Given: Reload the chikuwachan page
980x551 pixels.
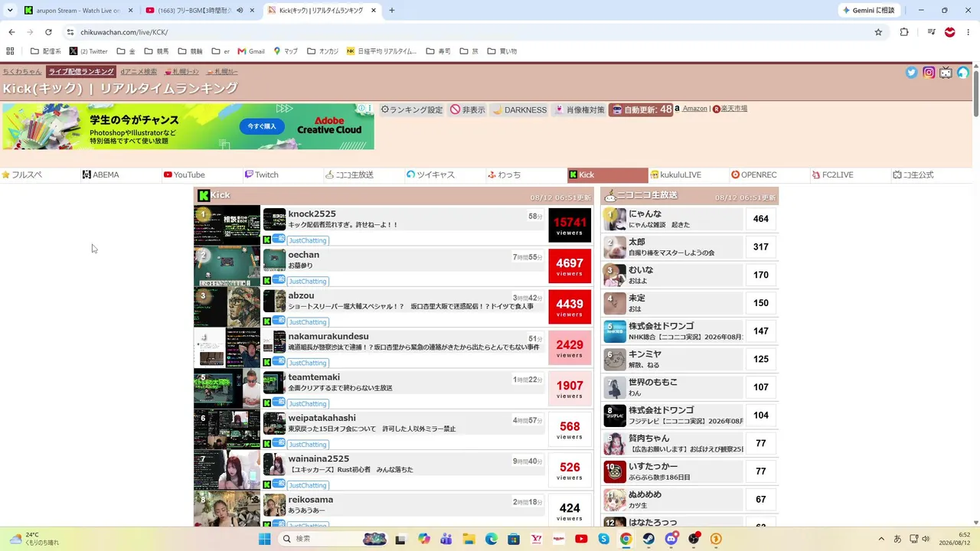Looking at the screenshot, I should pyautogui.click(x=48, y=32).
